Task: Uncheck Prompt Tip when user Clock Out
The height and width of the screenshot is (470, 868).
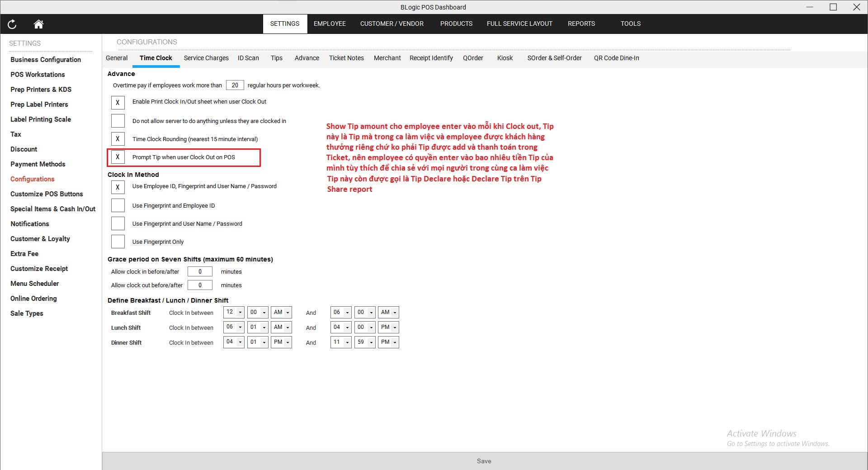Action: tap(118, 157)
